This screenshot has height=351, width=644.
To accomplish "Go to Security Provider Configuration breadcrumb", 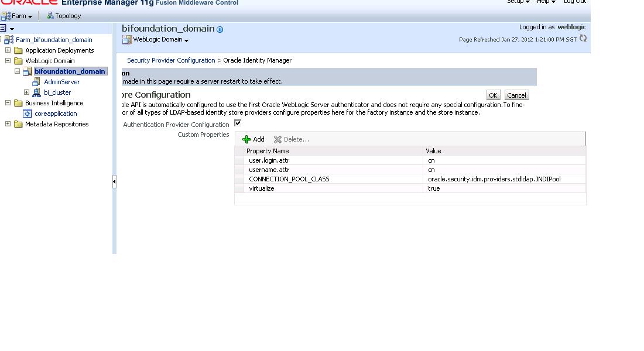I will 171,60.
